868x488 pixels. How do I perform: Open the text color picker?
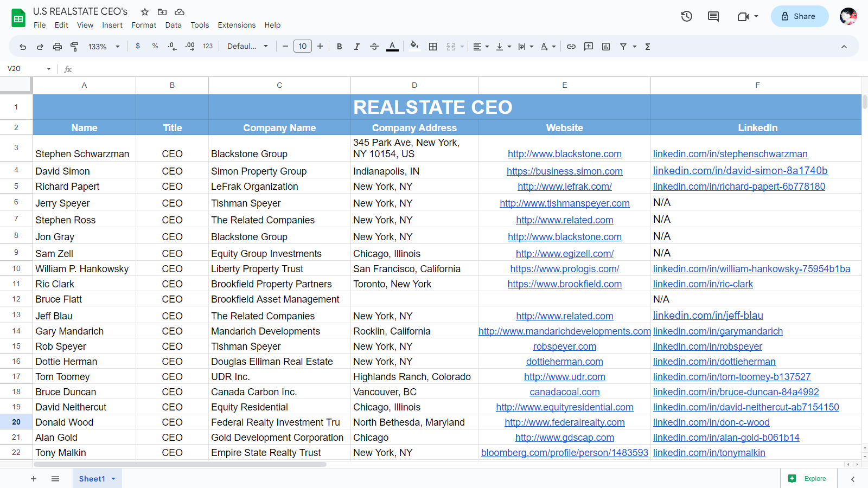392,47
